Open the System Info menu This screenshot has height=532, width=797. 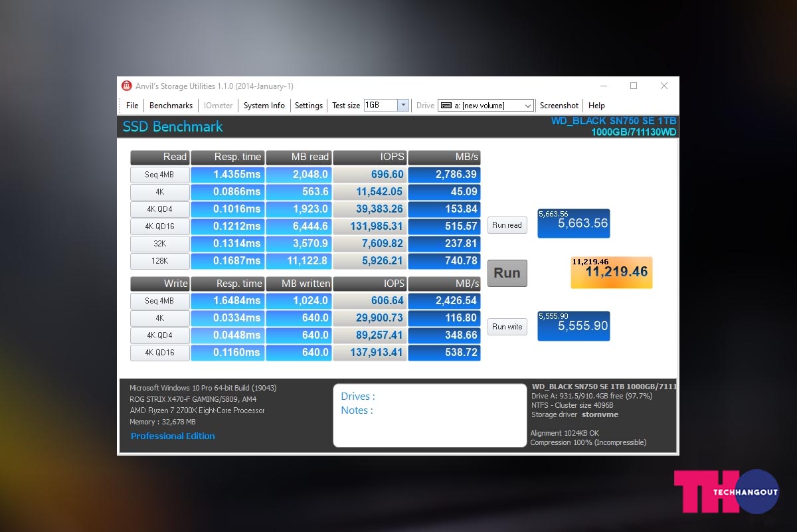(264, 106)
